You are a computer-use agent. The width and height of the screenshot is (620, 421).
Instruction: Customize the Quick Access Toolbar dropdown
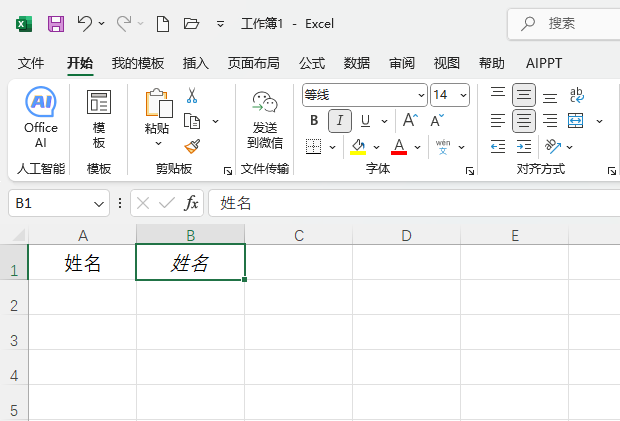(220, 24)
